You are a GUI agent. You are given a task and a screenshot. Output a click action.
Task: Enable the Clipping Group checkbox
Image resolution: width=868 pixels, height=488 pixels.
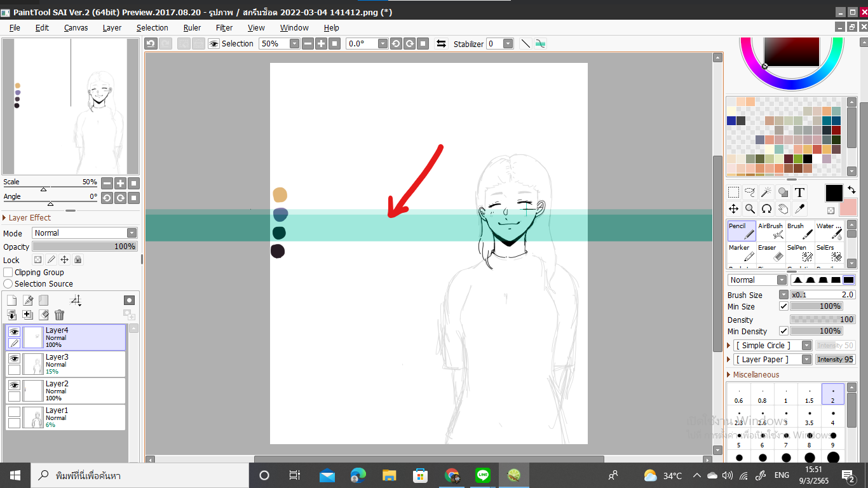pos(8,273)
